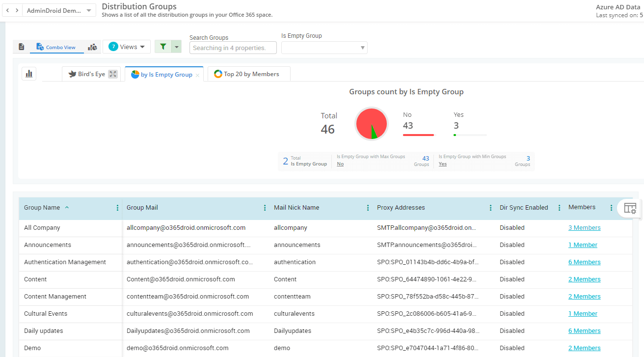This screenshot has width=644, height=357.
Task: Open Proxy Addresses column options menu
Action: tap(490, 208)
